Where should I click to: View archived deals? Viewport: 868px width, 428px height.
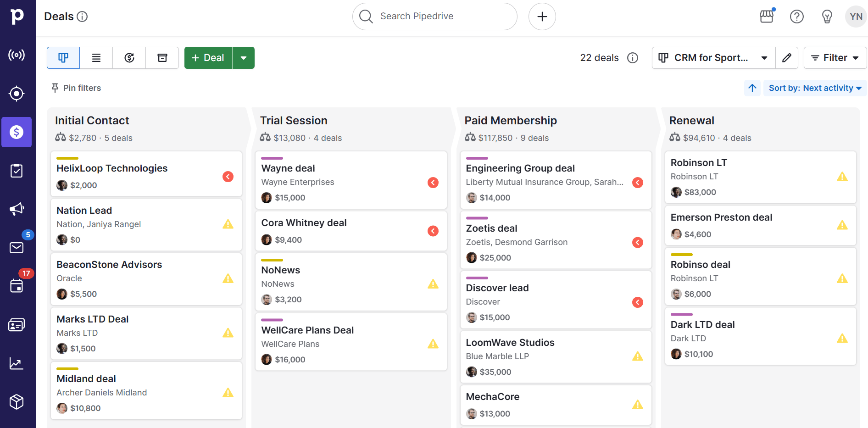pos(162,58)
